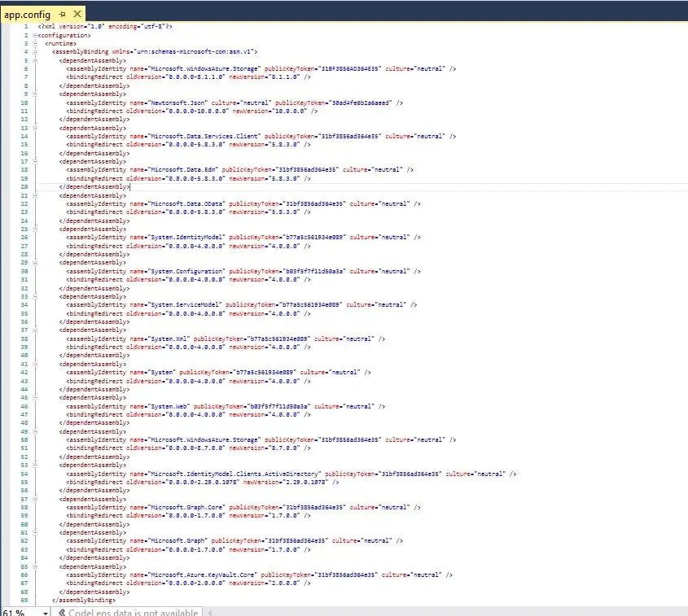The height and width of the screenshot is (616, 688).
Task: Select the app.config tab label
Action: (28, 15)
